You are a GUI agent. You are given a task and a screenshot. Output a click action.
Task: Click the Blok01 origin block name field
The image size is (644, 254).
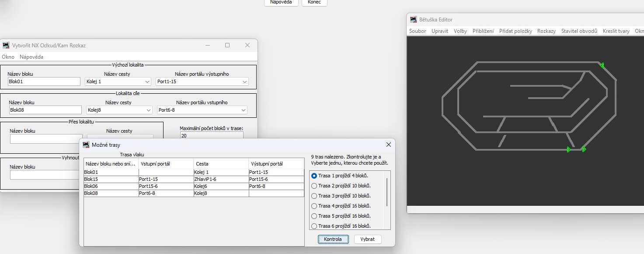click(44, 81)
